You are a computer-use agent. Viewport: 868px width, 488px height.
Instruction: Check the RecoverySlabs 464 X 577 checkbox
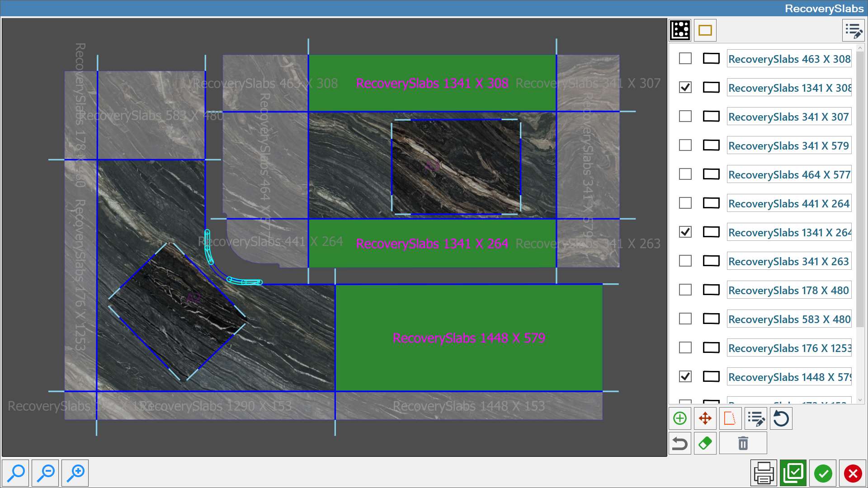pyautogui.click(x=685, y=174)
